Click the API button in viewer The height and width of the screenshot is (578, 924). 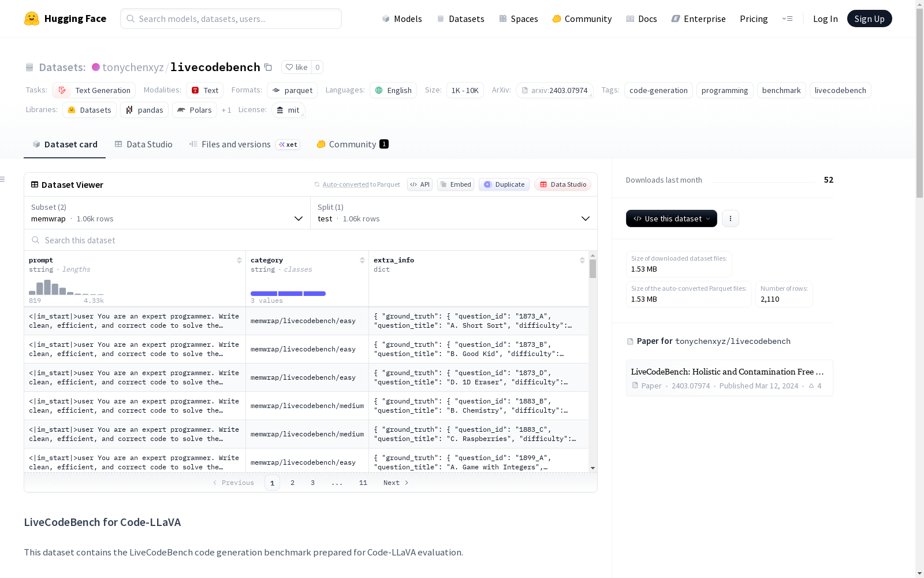pyautogui.click(x=420, y=184)
